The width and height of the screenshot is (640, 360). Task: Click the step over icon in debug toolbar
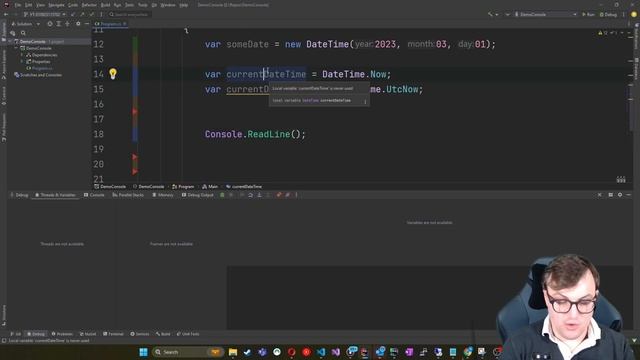(x=250, y=195)
